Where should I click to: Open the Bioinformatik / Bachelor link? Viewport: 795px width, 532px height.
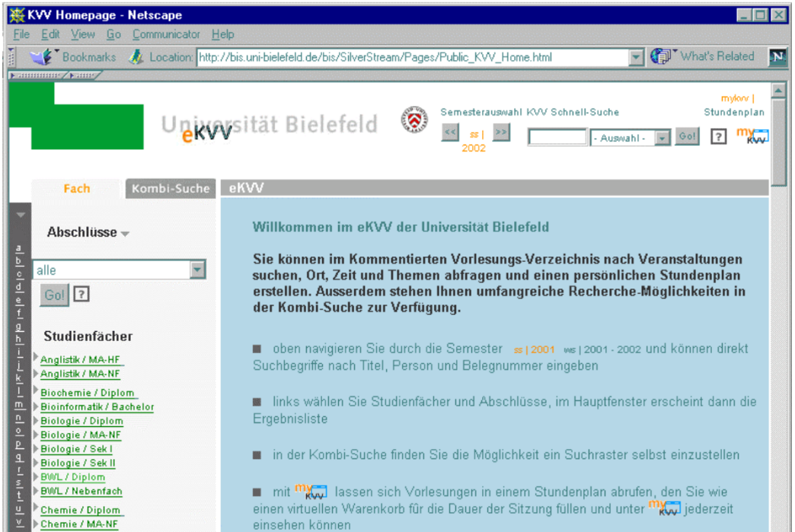[x=97, y=407]
